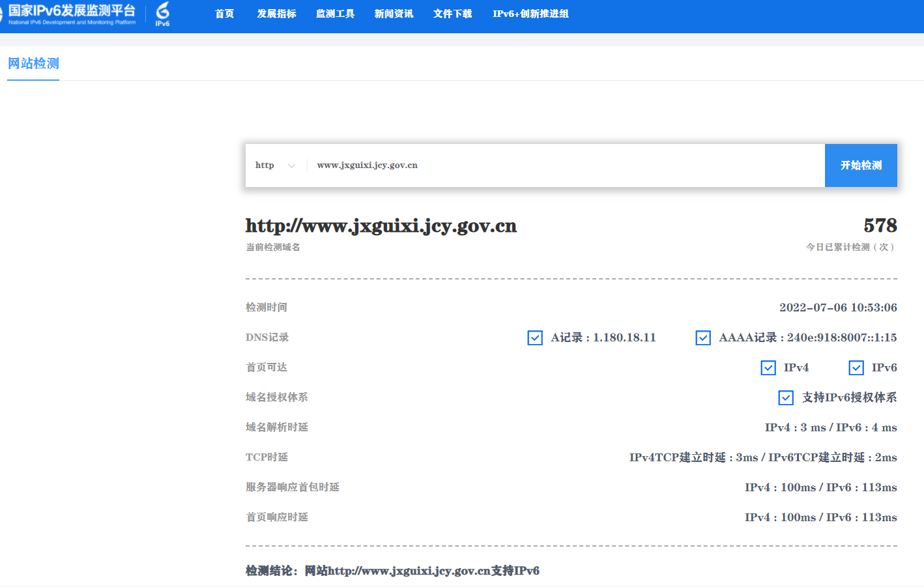
Task: Click the 首页响应时延 value text
Action: tap(821, 517)
